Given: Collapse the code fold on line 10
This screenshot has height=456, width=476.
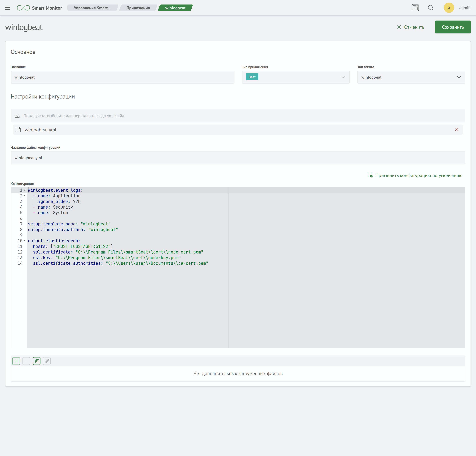Looking at the screenshot, I should coord(25,241).
